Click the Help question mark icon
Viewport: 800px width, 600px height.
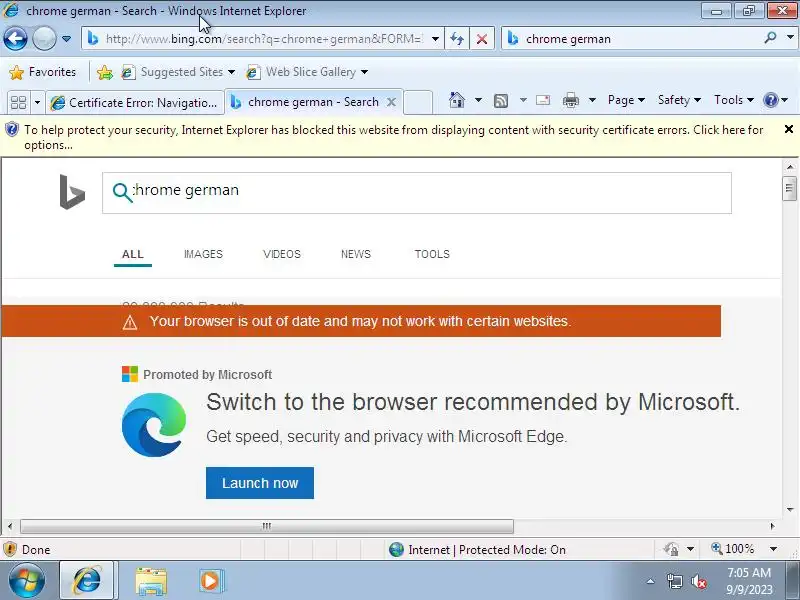(770, 100)
